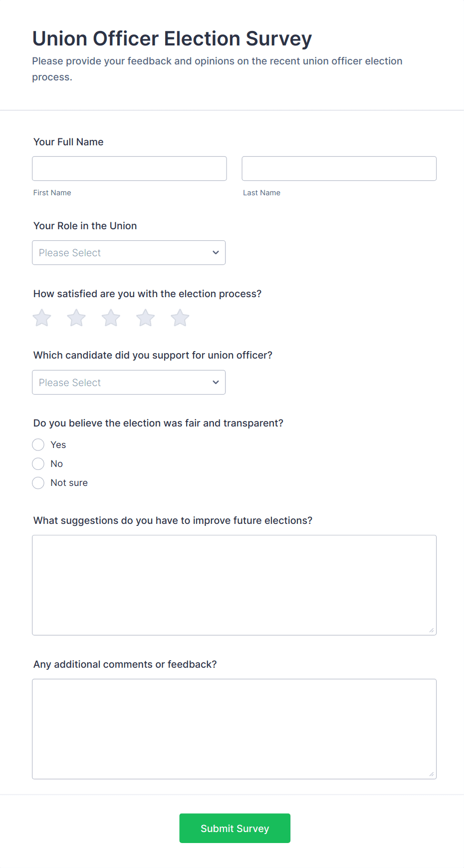464x868 pixels.
Task: Select the third star rating
Action: click(x=111, y=318)
